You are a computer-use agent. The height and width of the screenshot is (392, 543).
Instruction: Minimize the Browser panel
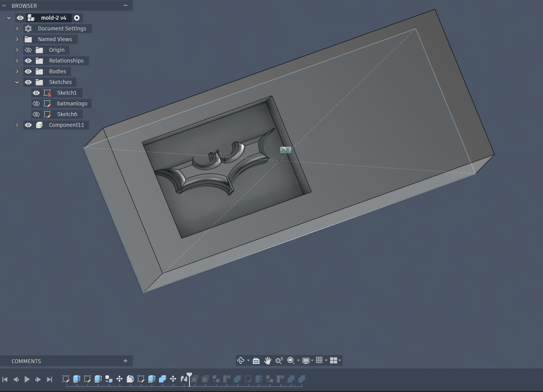pyautogui.click(x=126, y=5)
